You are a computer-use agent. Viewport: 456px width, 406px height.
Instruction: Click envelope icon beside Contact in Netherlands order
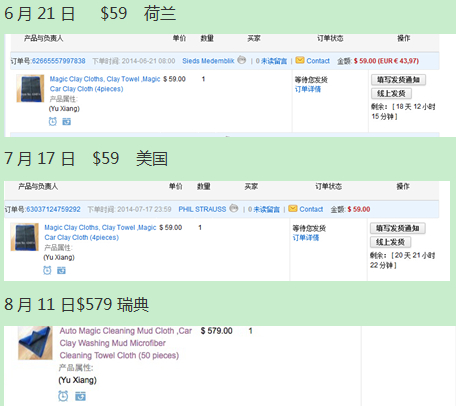click(x=300, y=60)
